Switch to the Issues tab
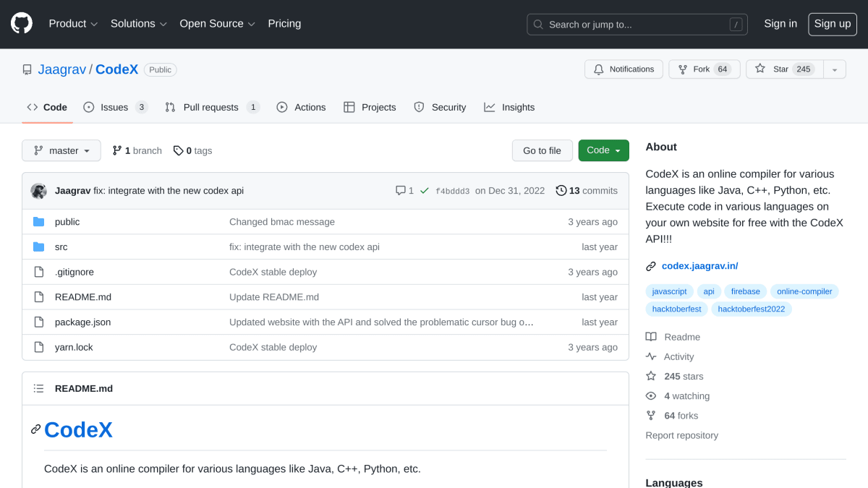This screenshot has width=868, height=488. point(115,107)
